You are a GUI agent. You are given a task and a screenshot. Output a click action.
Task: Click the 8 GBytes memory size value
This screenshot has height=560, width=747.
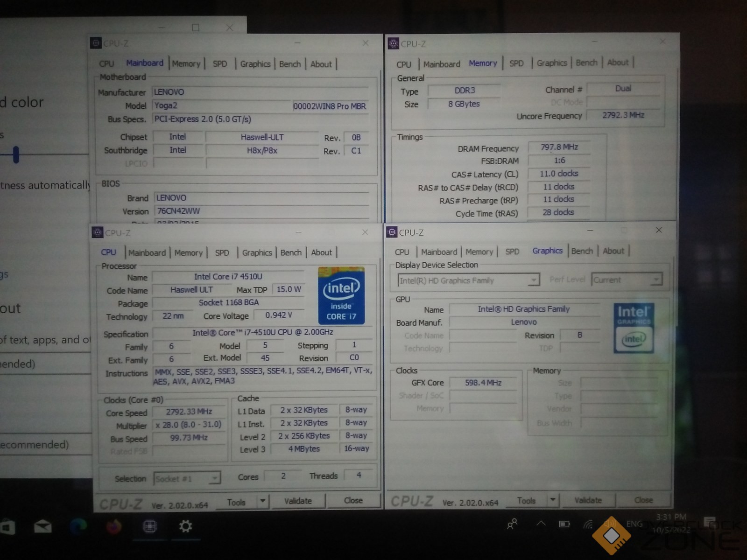tap(464, 104)
